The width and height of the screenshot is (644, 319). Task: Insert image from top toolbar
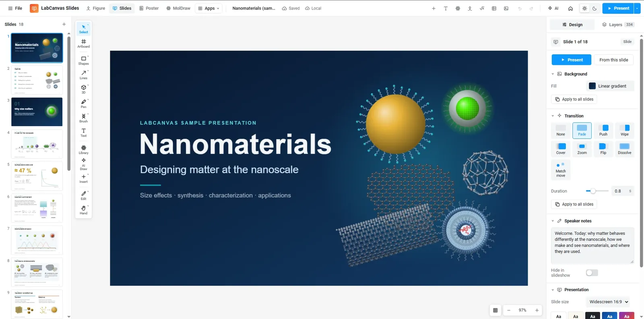(x=506, y=8)
